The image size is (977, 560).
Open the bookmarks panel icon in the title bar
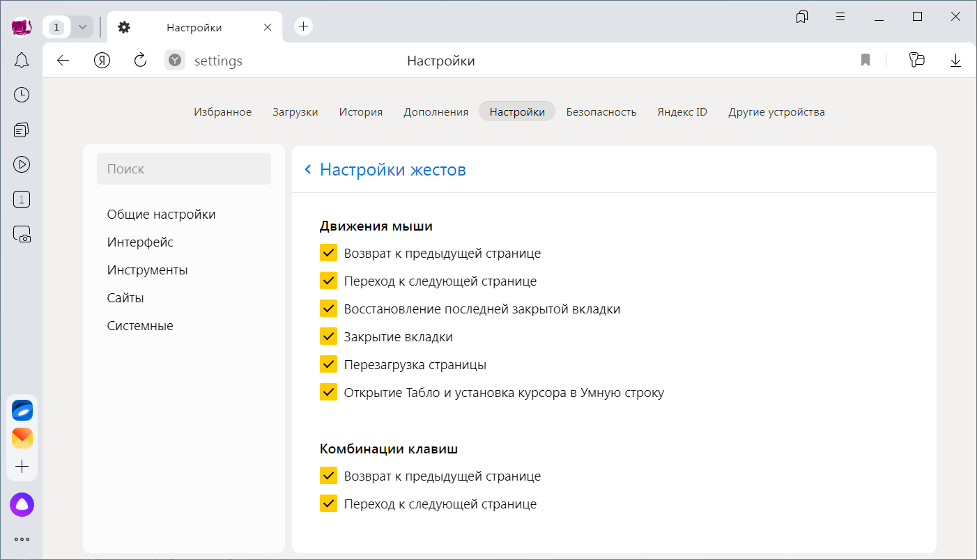(802, 17)
